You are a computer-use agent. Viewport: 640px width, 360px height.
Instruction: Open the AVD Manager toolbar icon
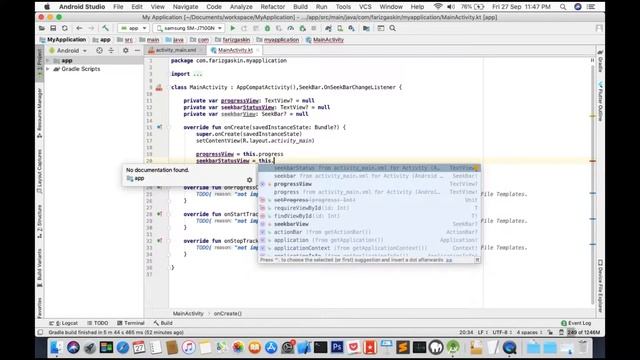(340, 28)
